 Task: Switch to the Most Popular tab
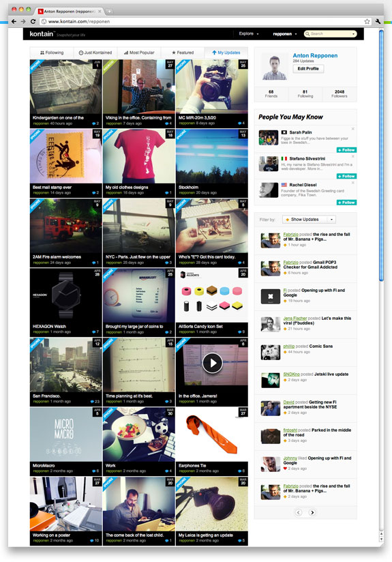click(x=139, y=53)
